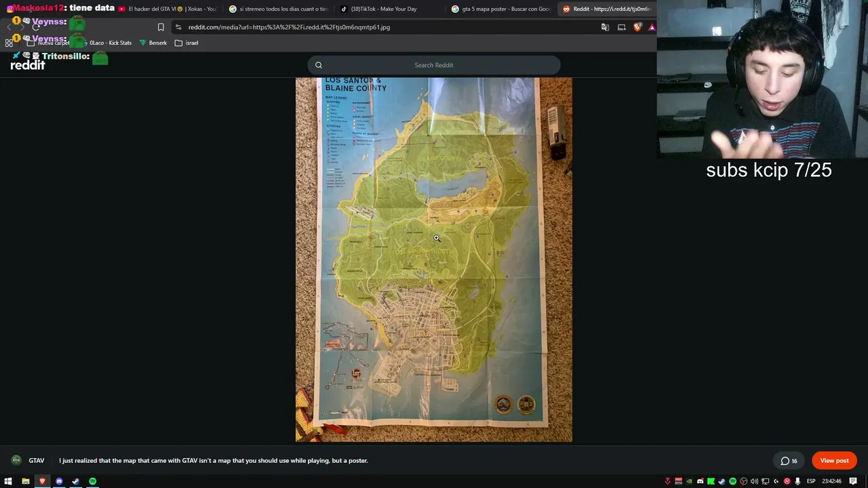Open Discord from the taskbar
868x488 pixels.
pyautogui.click(x=59, y=481)
